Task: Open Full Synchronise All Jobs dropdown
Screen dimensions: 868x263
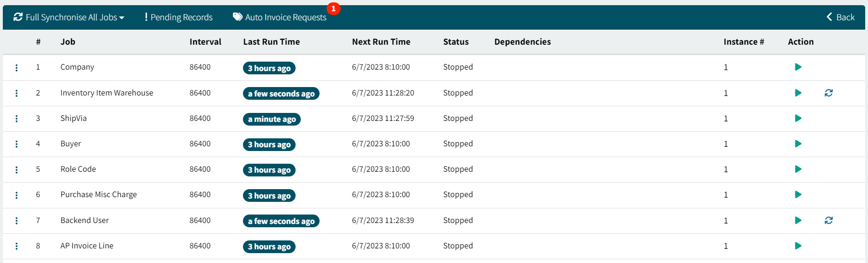Action: [x=69, y=17]
